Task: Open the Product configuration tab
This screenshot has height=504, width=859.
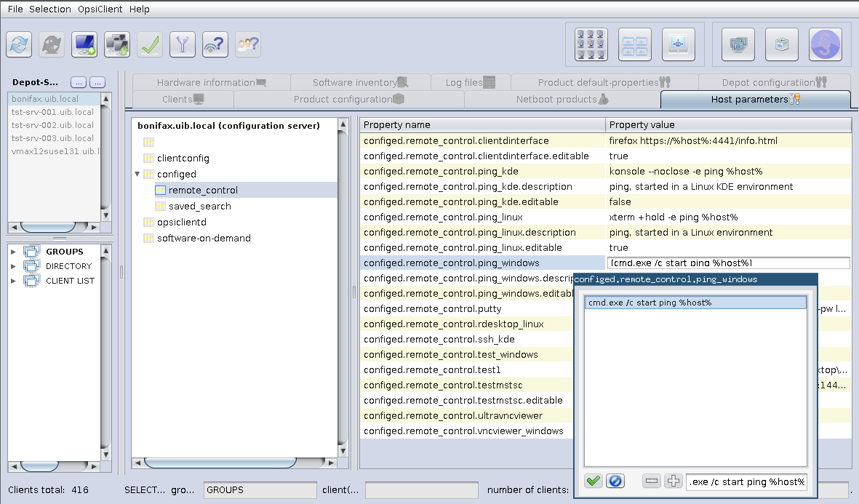Action: click(348, 99)
